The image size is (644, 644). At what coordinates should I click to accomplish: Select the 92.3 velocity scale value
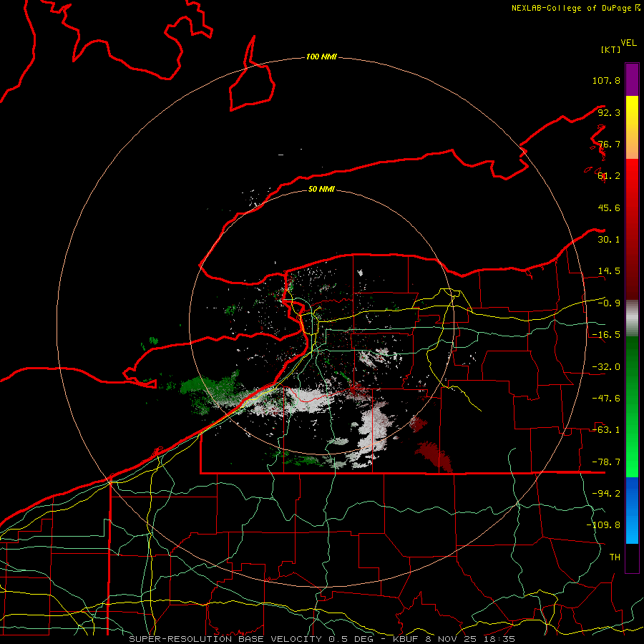click(609, 112)
